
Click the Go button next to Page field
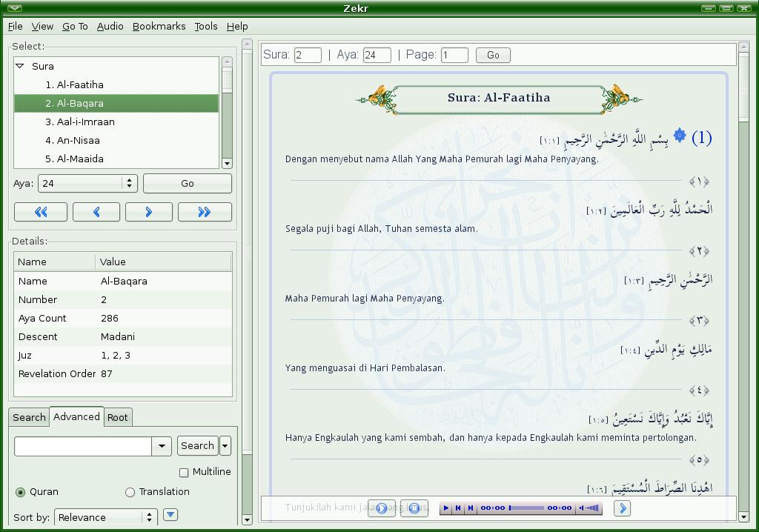pyautogui.click(x=493, y=55)
